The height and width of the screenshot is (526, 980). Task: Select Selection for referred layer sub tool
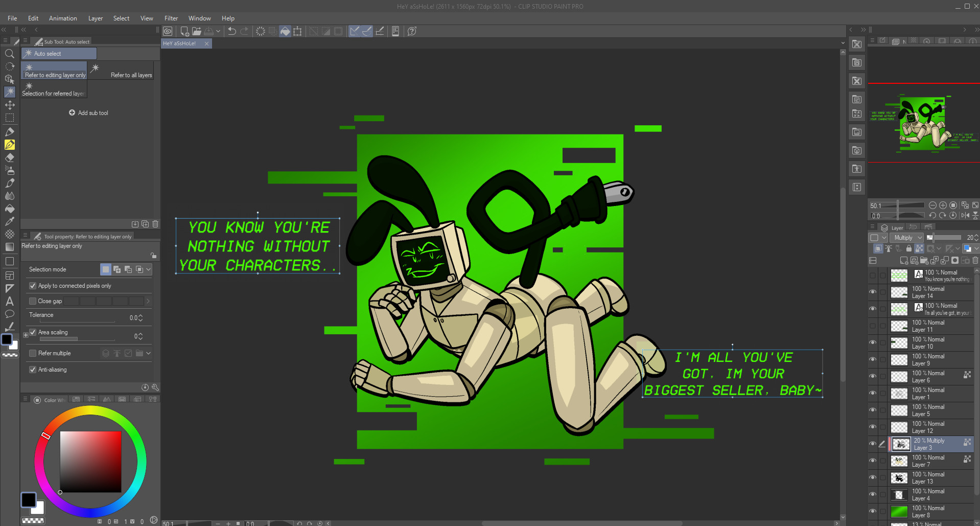(54, 89)
